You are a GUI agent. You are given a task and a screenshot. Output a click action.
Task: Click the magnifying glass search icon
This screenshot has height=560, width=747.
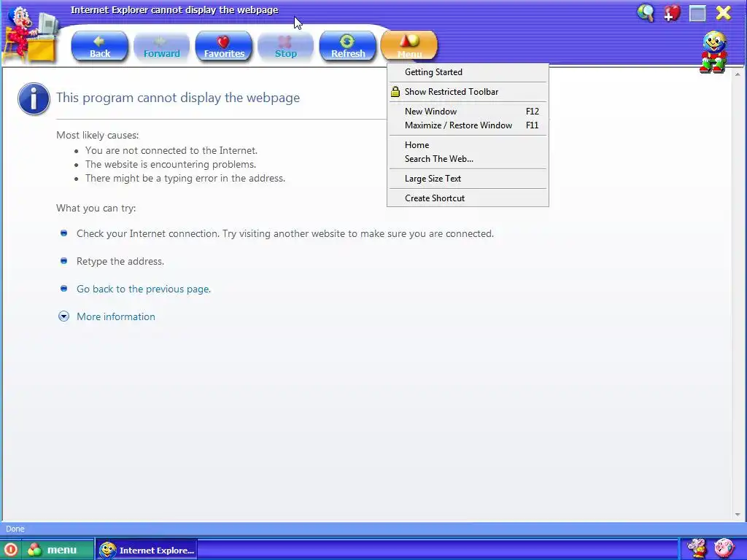point(646,13)
